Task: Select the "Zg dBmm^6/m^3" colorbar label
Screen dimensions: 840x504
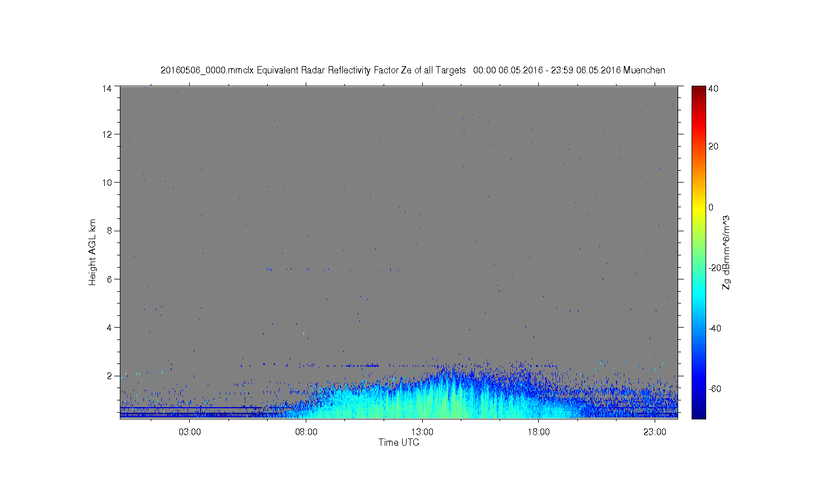Action: click(726, 253)
